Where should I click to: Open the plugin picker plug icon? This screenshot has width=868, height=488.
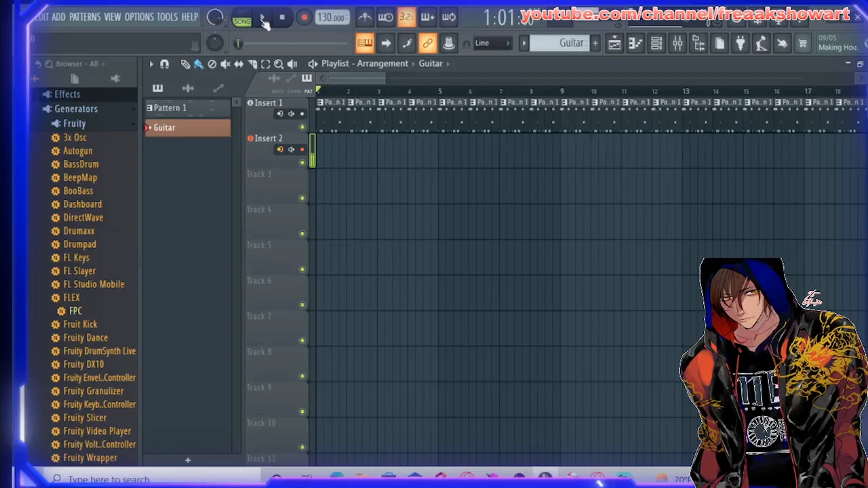(x=741, y=44)
